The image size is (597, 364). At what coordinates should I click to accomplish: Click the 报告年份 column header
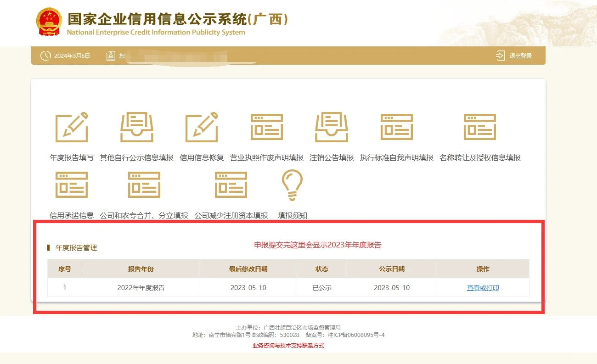[141, 269]
